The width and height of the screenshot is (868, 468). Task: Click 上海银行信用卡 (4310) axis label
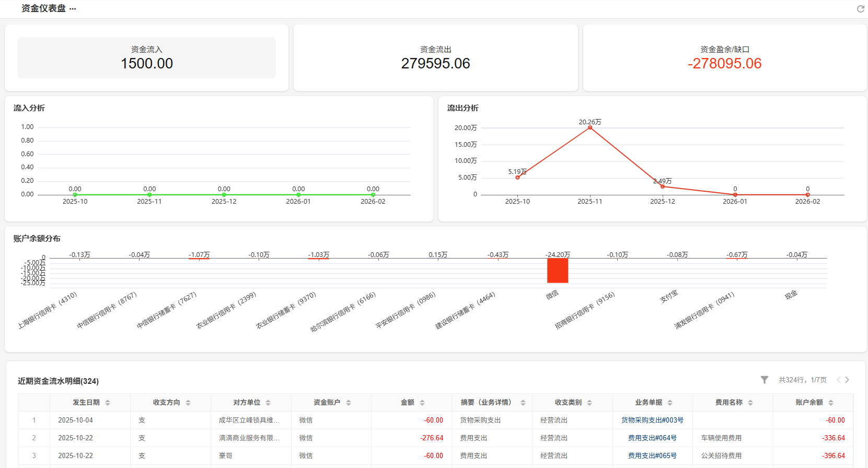[47, 310]
